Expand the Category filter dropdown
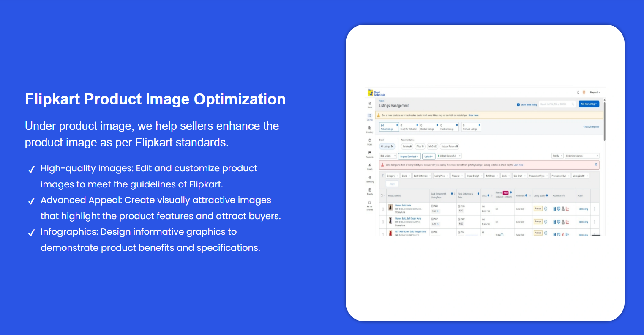Image resolution: width=644 pixels, height=335 pixels. [x=392, y=176]
